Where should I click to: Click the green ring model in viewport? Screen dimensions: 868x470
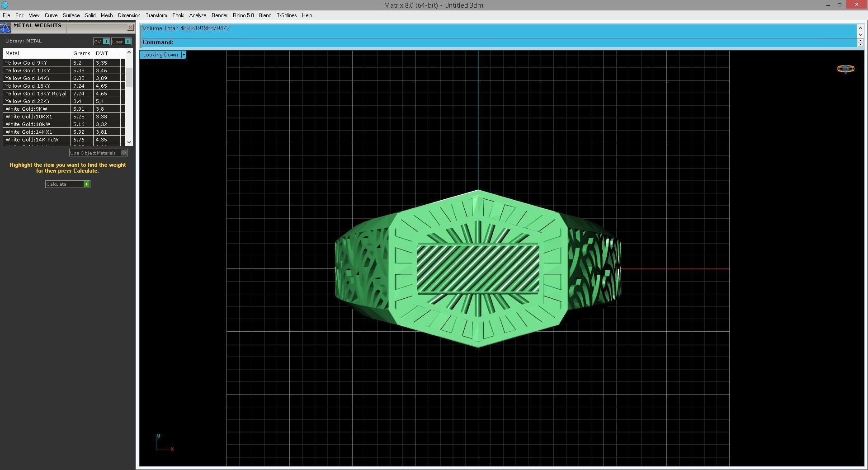click(478, 269)
